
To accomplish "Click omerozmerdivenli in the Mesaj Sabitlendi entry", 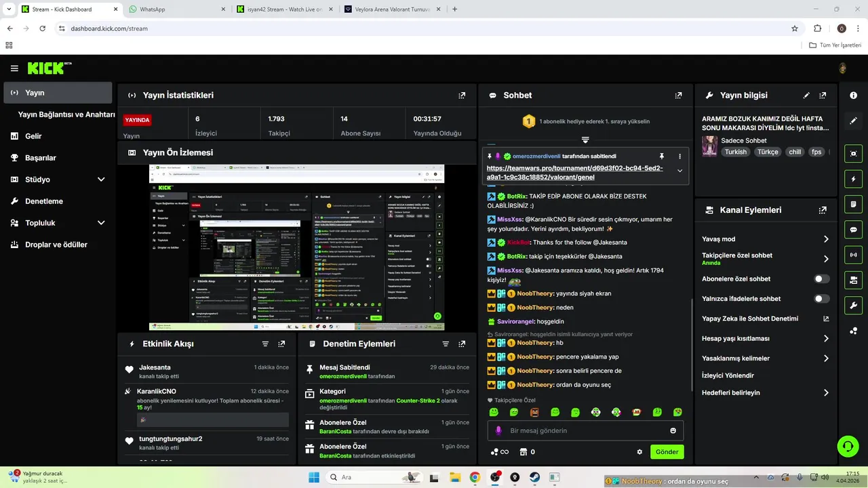I will (342, 376).
